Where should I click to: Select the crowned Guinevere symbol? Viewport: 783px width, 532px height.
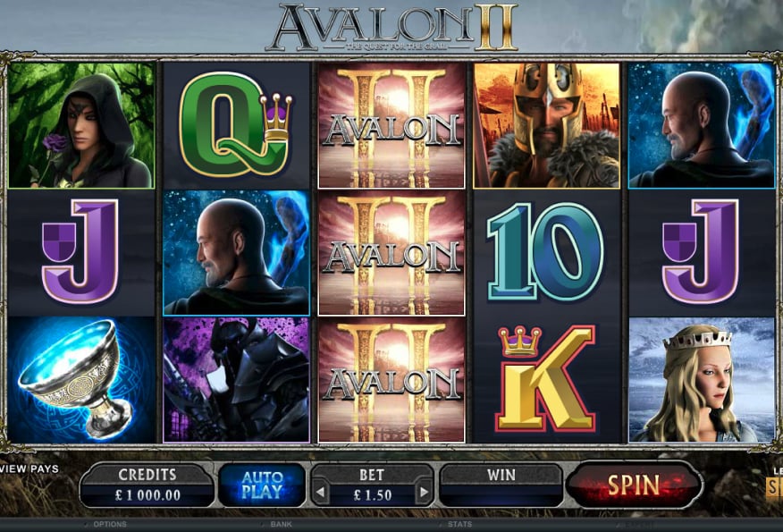[x=702, y=380]
